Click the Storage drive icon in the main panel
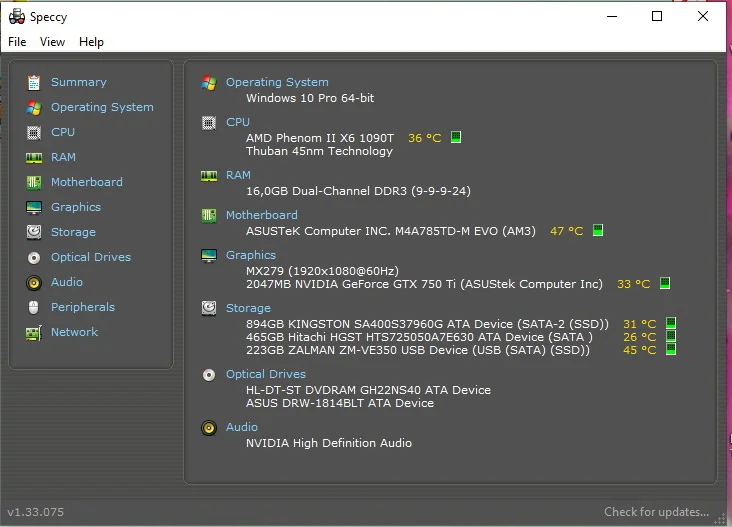The height and width of the screenshot is (527, 732). click(209, 309)
